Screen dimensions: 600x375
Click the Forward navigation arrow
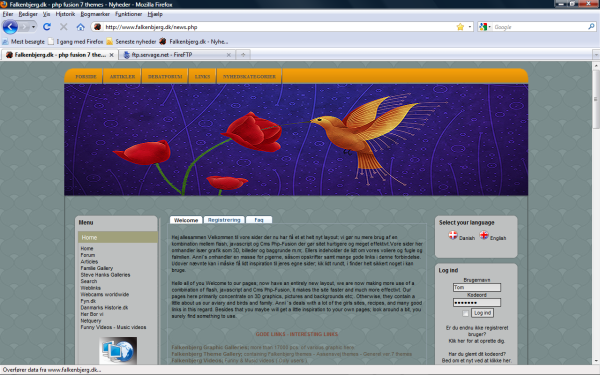point(24,27)
